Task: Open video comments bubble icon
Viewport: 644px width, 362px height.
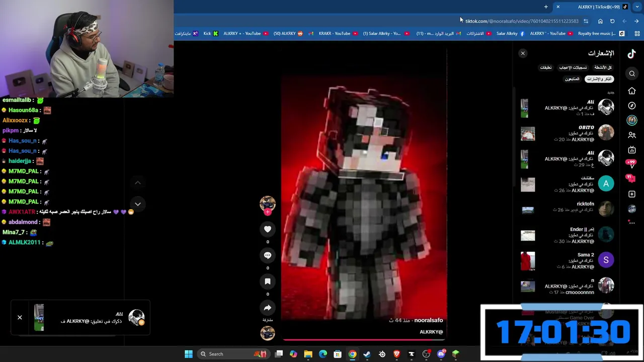Action: pos(268,255)
